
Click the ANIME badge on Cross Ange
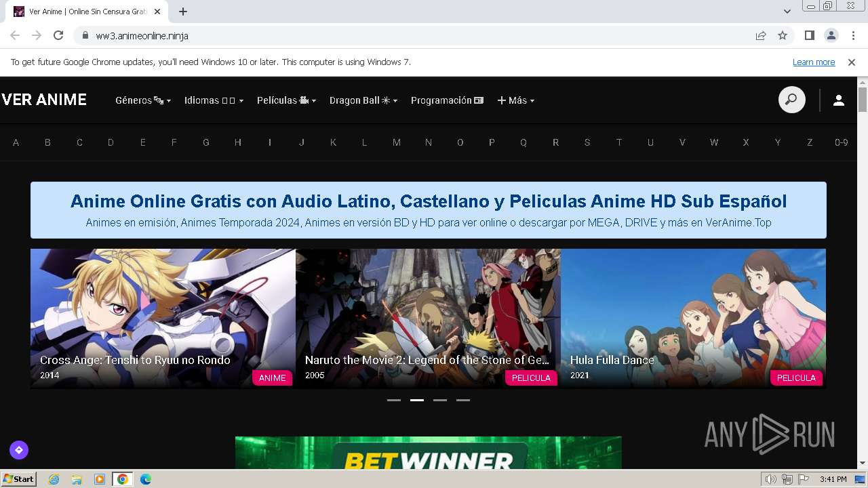pos(273,378)
